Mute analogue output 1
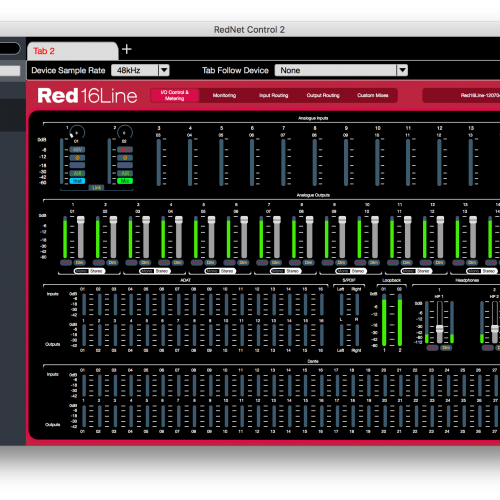 66,263
